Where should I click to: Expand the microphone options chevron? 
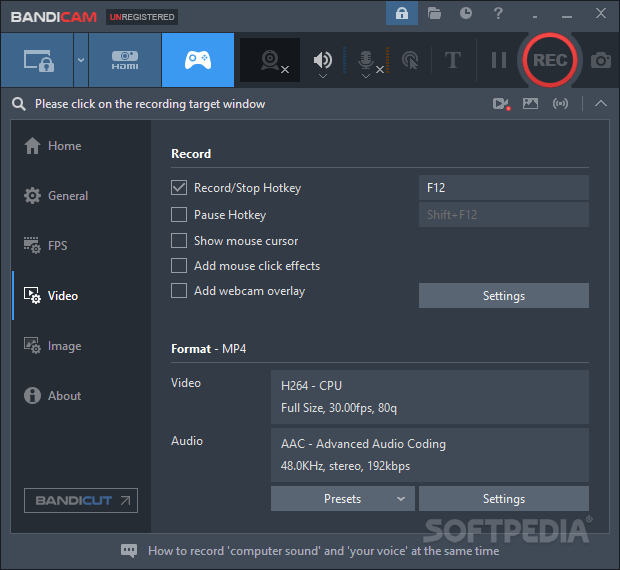pos(366,76)
